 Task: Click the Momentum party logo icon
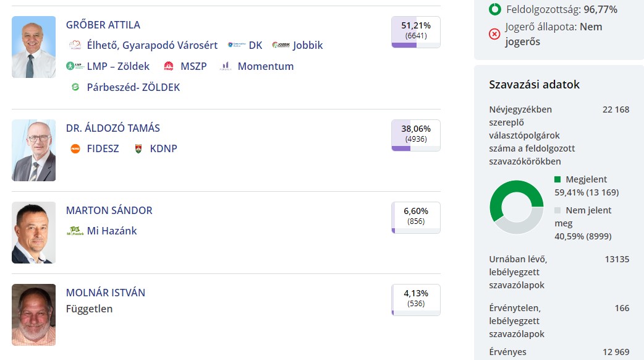(226, 66)
